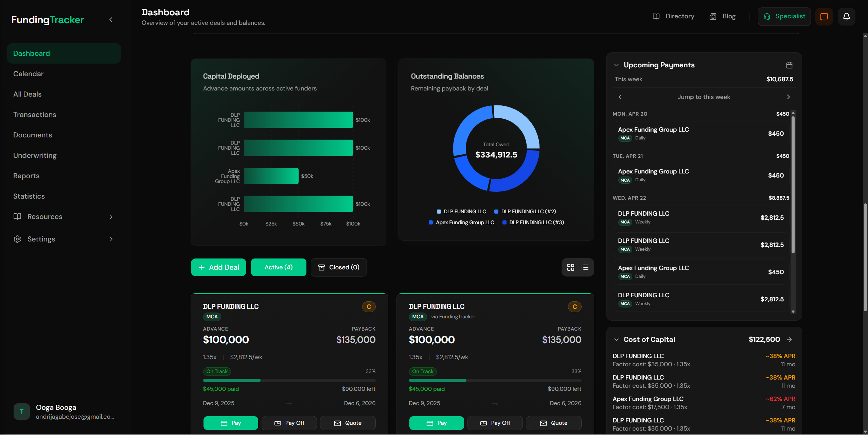868x435 pixels.
Task: Collapse the sidebar with the chevron icon
Action: (x=111, y=20)
